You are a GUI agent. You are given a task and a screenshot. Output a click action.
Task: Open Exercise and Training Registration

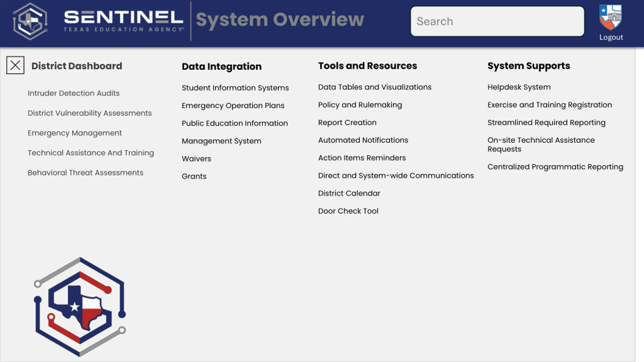click(x=550, y=105)
